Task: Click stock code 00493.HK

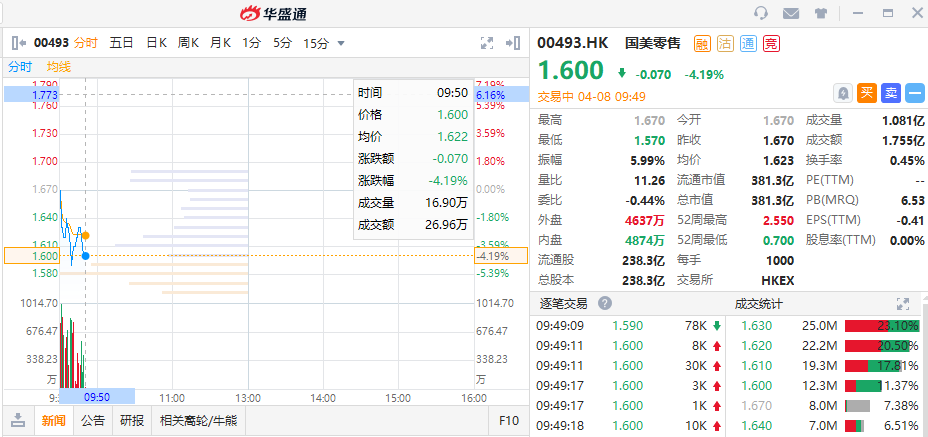Action: click(x=572, y=43)
